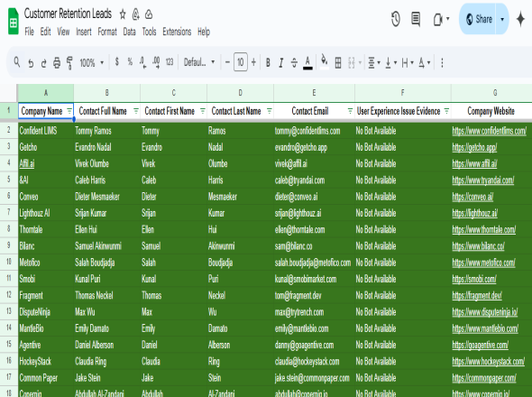Search the menus magnifier icon
Image resolution: width=532 pixels, height=397 pixels.
[16, 62]
